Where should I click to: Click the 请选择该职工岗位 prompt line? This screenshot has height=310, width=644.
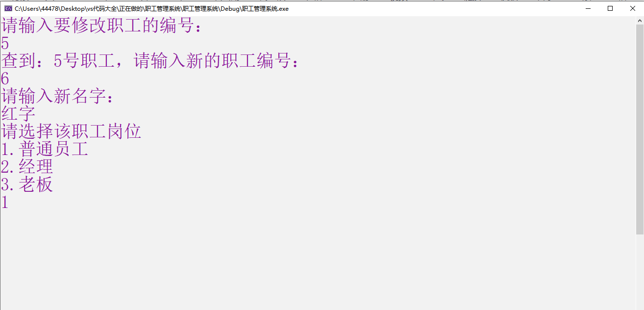point(71,131)
